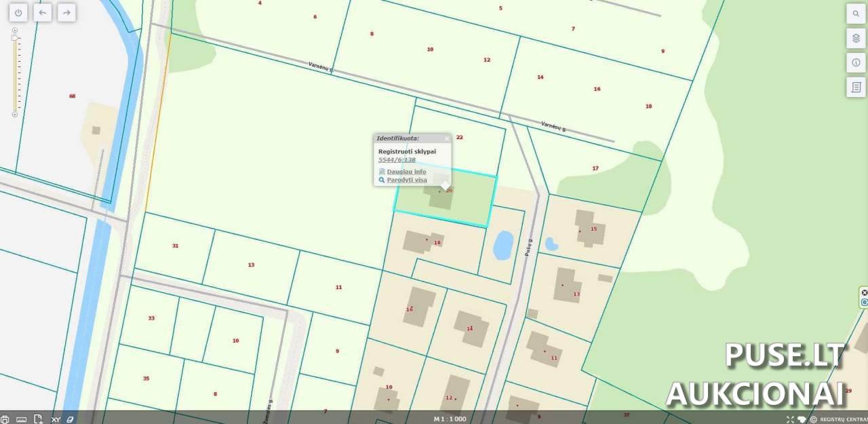The height and width of the screenshot is (424, 868).
Task: Click the add document icon in bottom bar
Action: pyautogui.click(x=39, y=419)
